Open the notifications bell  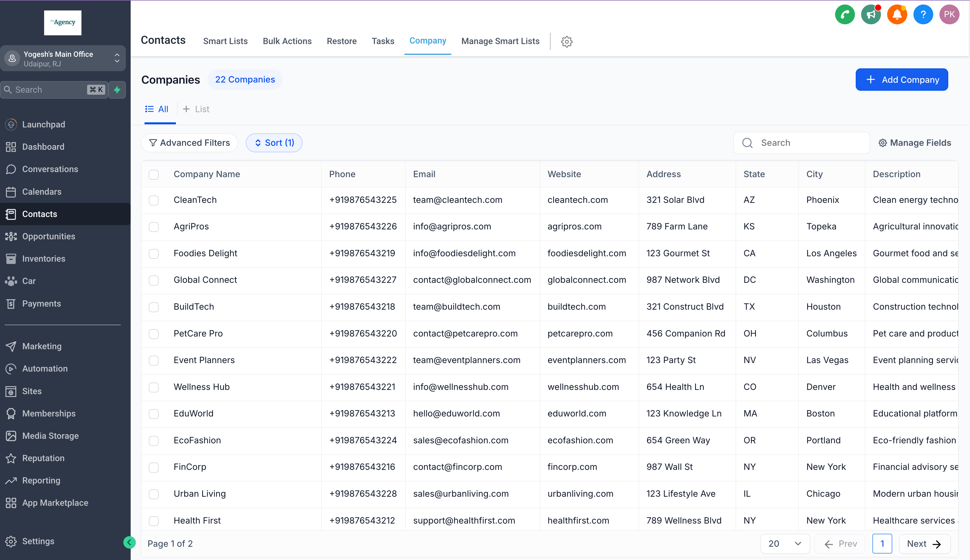pos(897,14)
